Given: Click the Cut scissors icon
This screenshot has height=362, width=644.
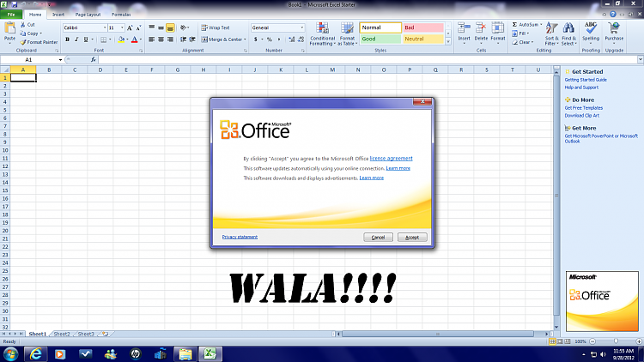Looking at the screenshot, I should (23, 25).
